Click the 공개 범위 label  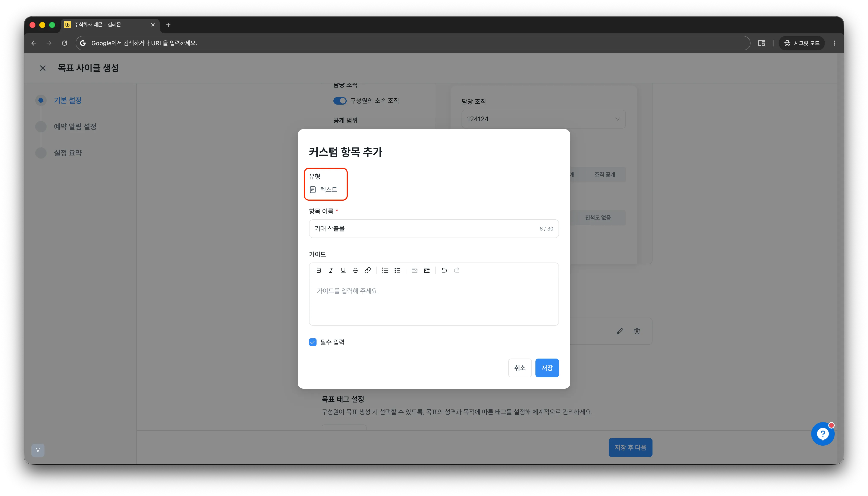(345, 120)
